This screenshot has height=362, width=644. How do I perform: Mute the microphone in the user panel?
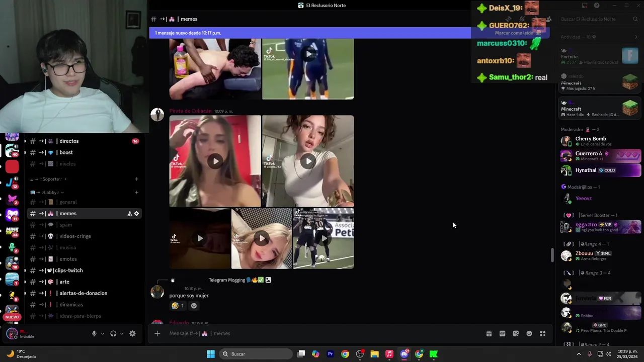[94, 333]
